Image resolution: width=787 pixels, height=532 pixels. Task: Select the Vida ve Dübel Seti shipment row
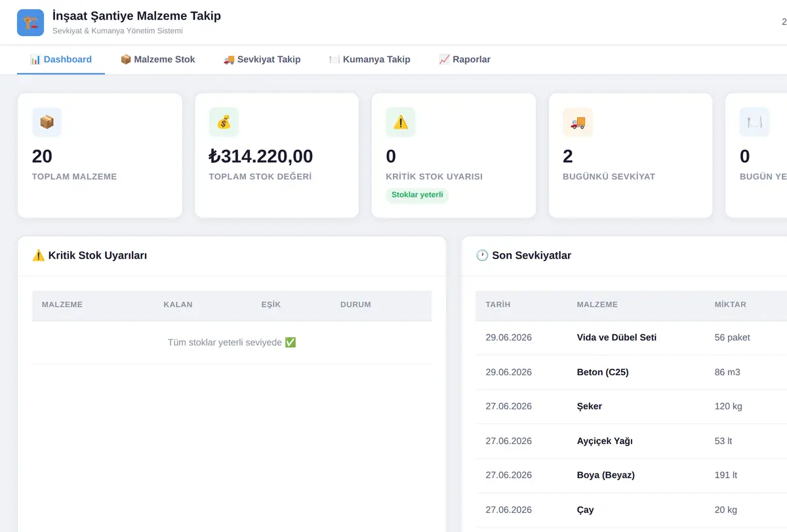coord(632,338)
